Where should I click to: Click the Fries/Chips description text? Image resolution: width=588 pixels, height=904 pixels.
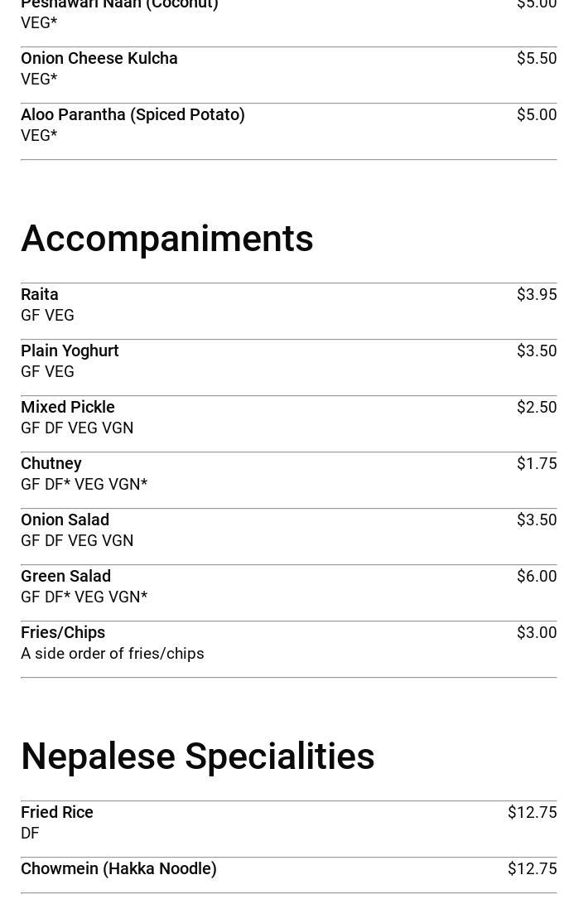tap(113, 654)
